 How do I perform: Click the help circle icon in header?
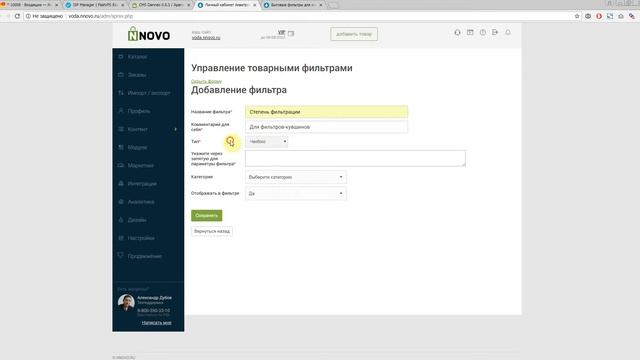(483, 32)
